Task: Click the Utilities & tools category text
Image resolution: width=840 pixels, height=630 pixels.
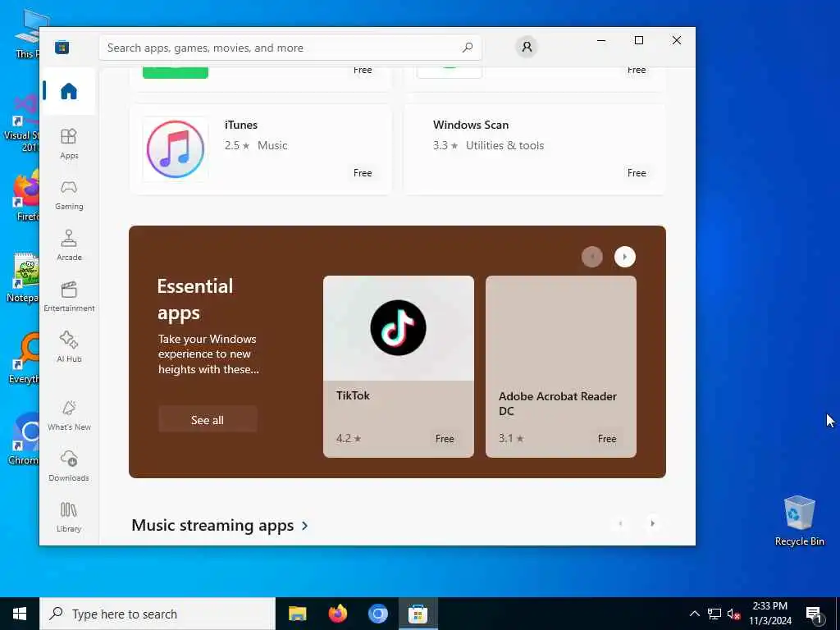Action: [x=504, y=145]
